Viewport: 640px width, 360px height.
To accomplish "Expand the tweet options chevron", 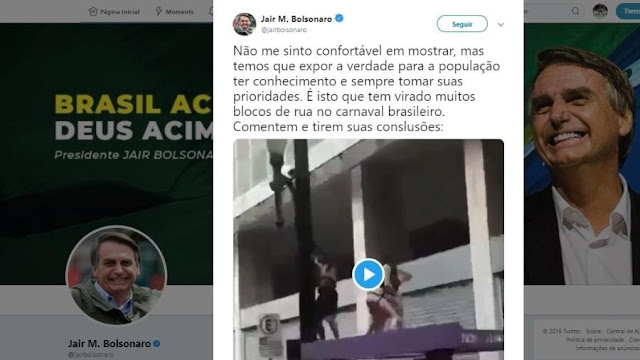I will coord(500,24).
